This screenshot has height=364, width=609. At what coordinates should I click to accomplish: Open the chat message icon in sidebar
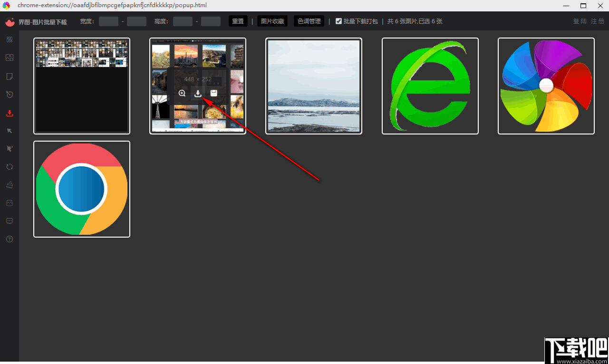(10, 221)
